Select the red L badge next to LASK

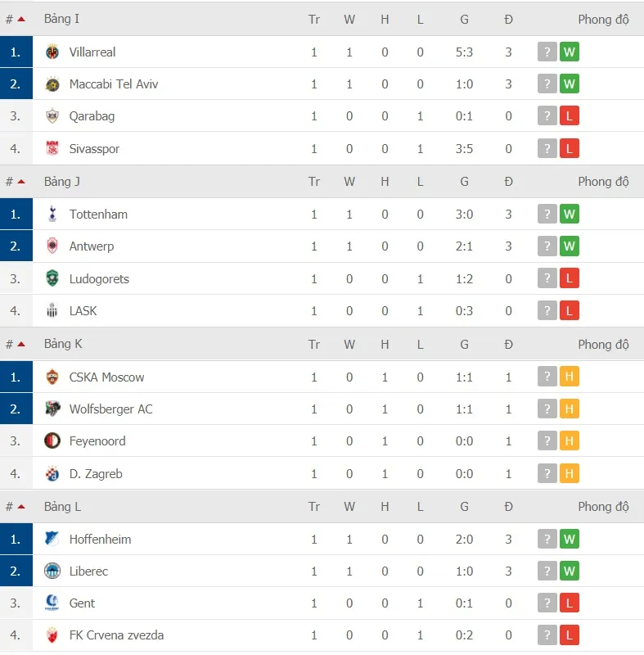(x=570, y=311)
